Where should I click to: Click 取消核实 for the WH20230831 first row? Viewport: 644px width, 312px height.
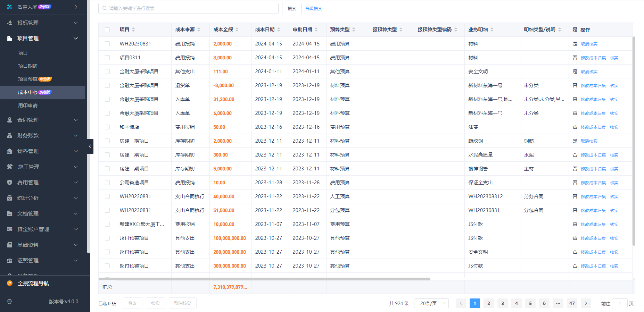589,44
